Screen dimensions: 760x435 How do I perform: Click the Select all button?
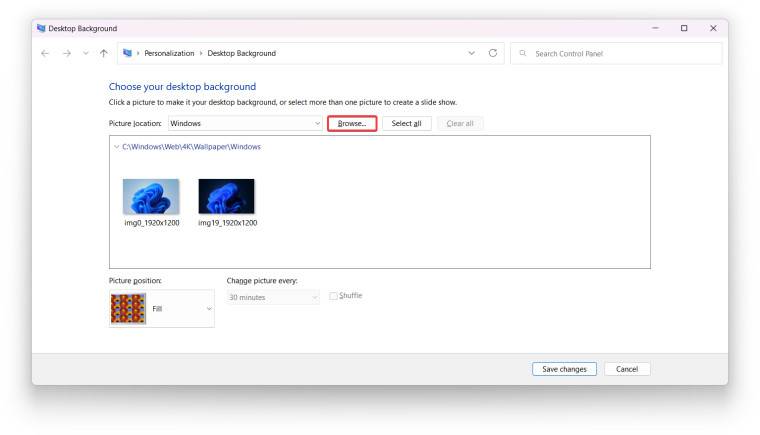pyautogui.click(x=406, y=123)
